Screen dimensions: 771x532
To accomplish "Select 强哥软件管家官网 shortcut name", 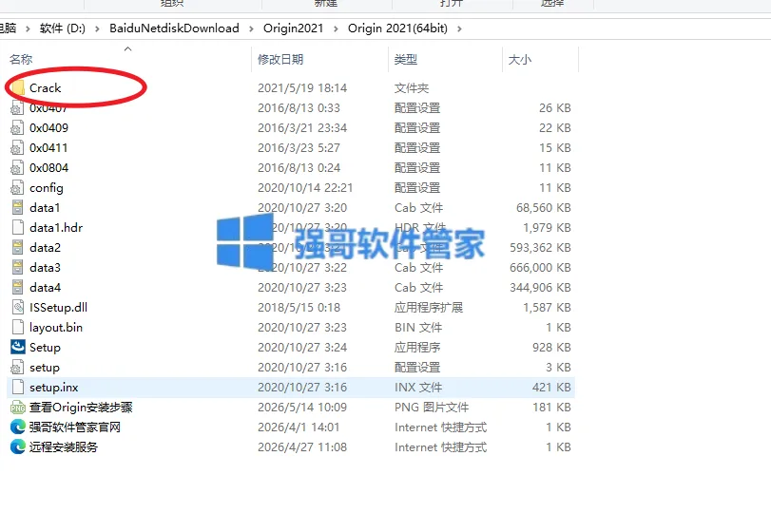I will click(75, 427).
